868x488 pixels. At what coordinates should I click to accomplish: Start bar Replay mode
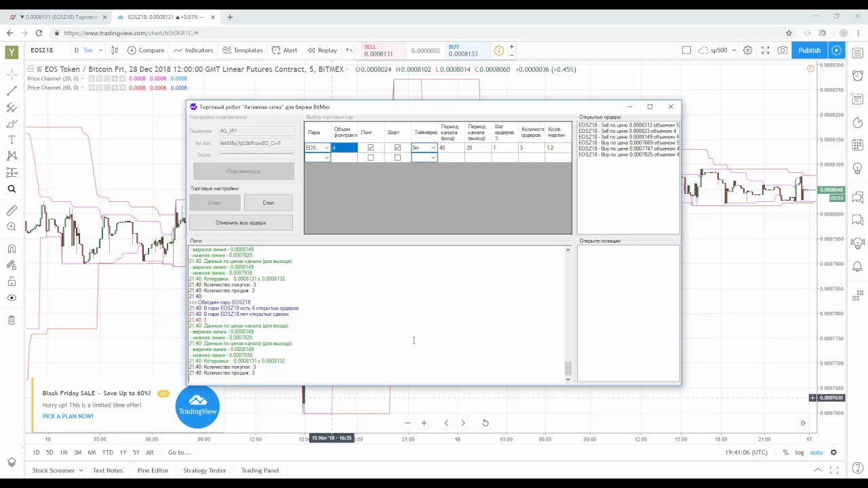322,50
